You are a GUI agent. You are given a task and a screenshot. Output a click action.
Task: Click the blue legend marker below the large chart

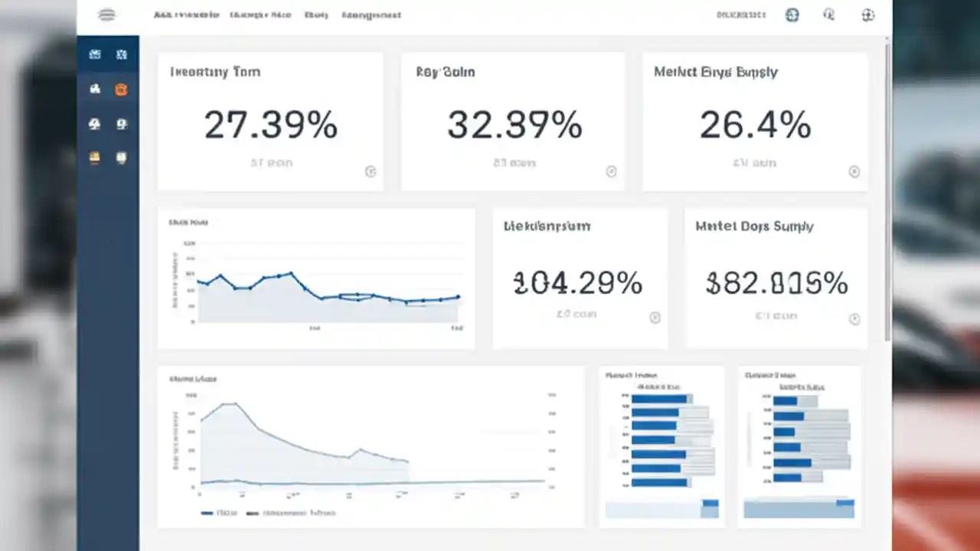[x=205, y=513]
